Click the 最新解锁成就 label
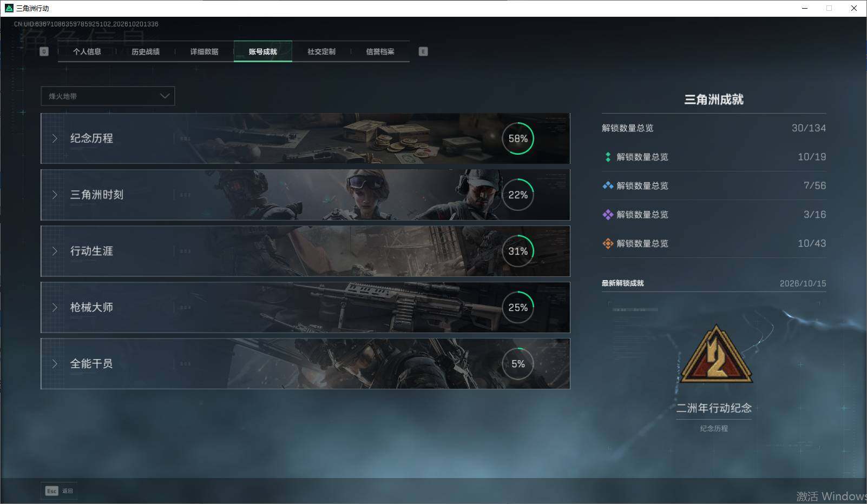This screenshot has height=504, width=867. pyautogui.click(x=623, y=283)
